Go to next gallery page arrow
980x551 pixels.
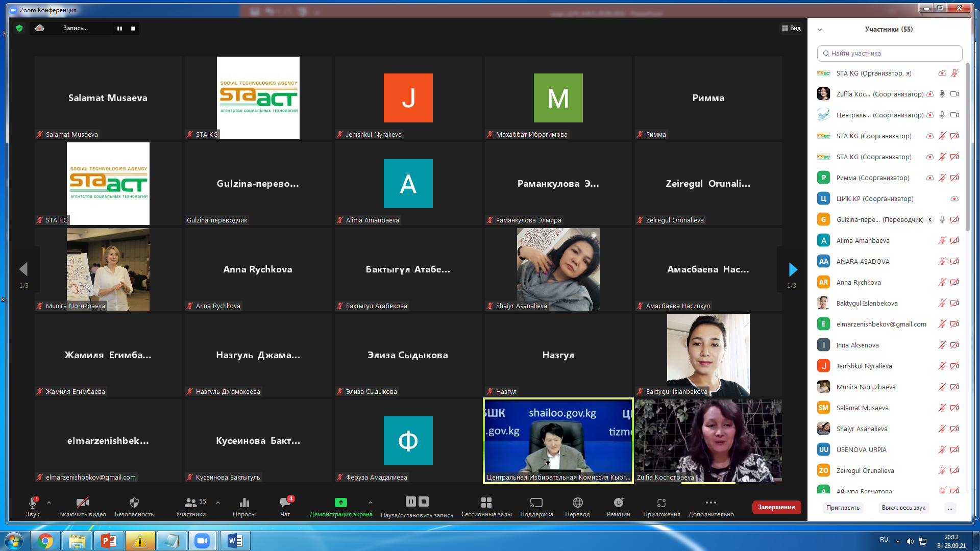point(792,269)
